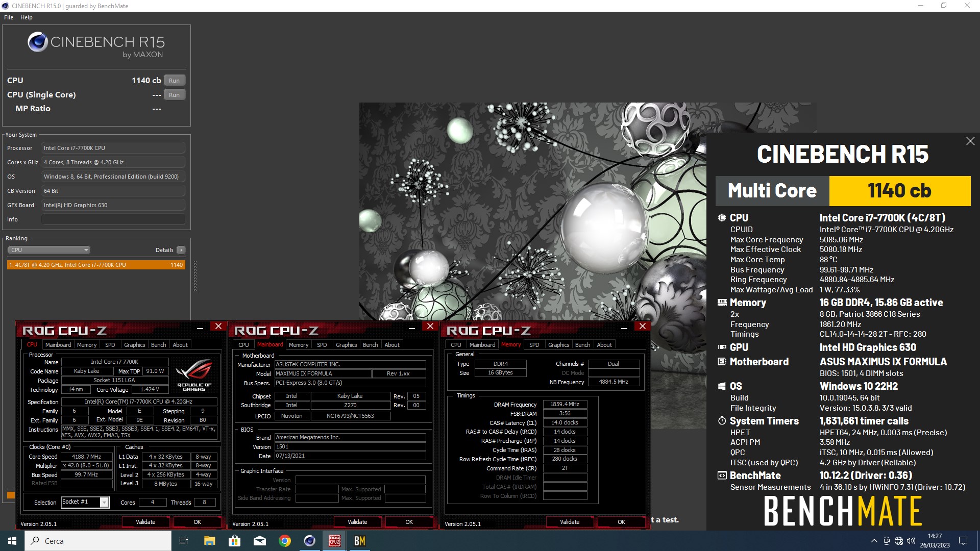The width and height of the screenshot is (980, 551).
Task: Open Graphics tab in first CPU-Z window
Action: 135,345
